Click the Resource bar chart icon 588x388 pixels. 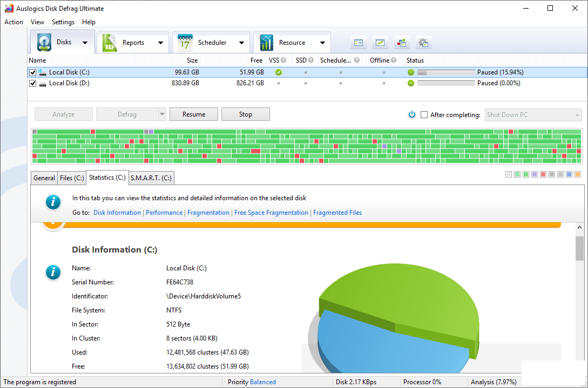tap(266, 43)
